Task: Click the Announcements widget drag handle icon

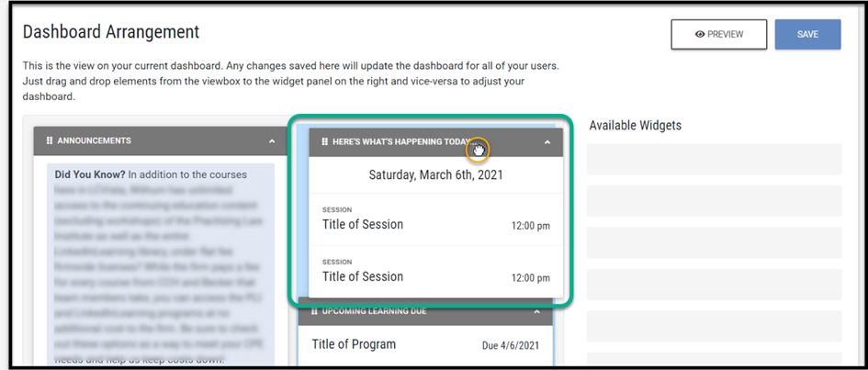Action: 50,140
